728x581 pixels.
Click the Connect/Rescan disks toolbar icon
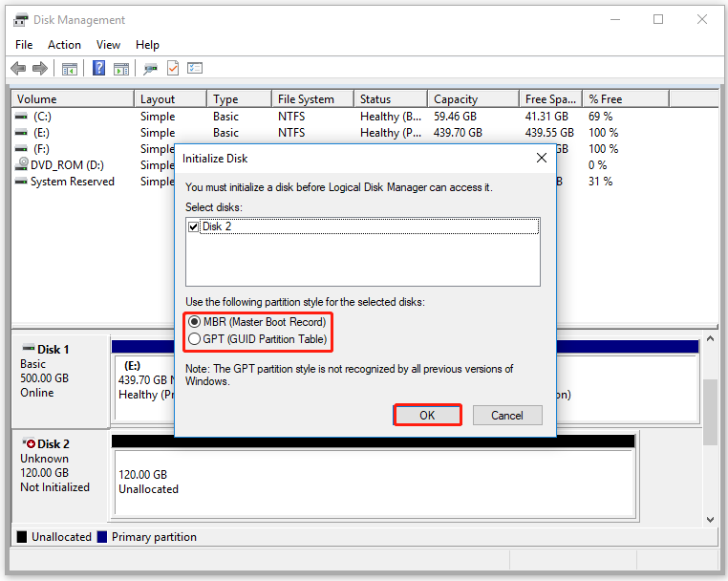pos(150,69)
